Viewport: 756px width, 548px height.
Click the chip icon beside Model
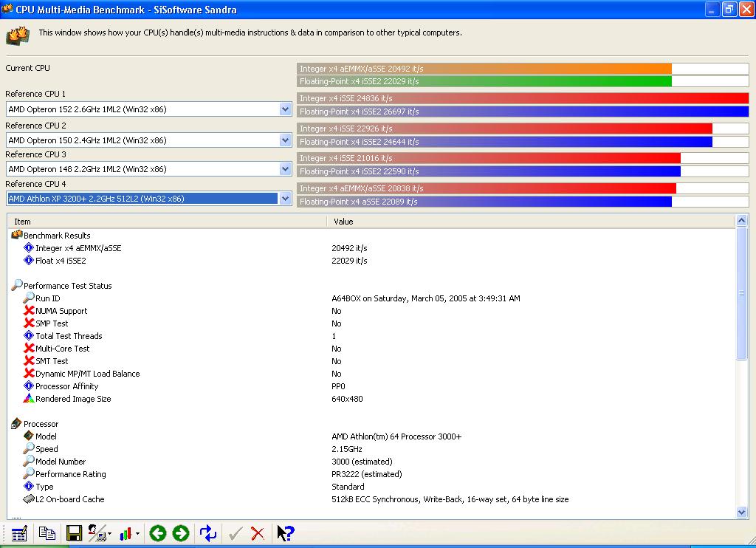29,436
